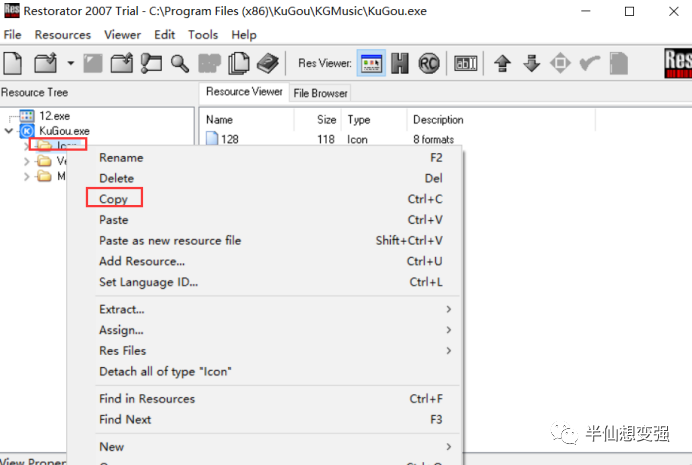Image resolution: width=692 pixels, height=465 pixels.
Task: Click the Restorator app icon in title bar
Action: click(12, 11)
